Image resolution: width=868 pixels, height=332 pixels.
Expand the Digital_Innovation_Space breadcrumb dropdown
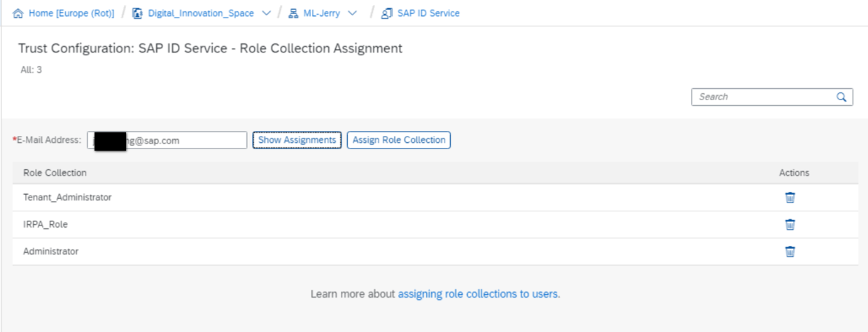265,13
